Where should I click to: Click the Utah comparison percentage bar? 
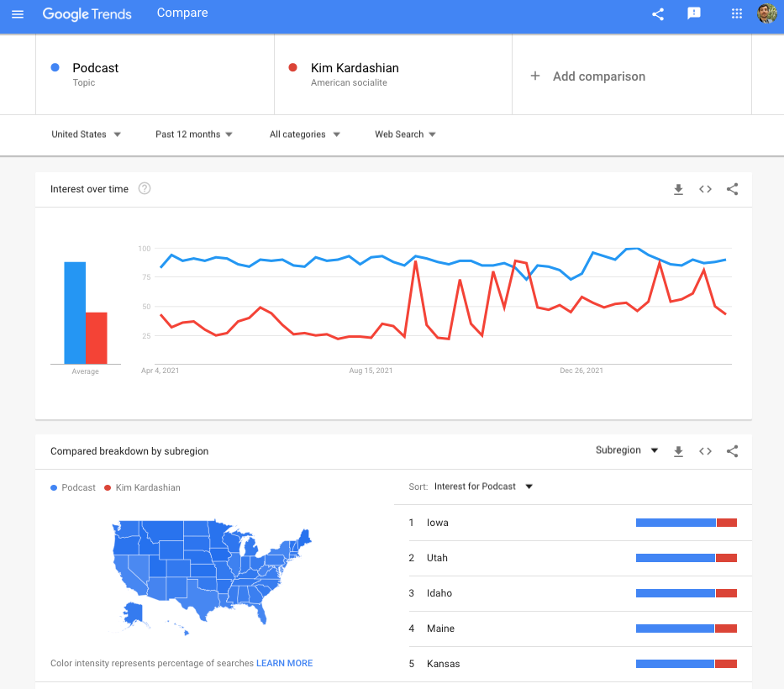(687, 558)
